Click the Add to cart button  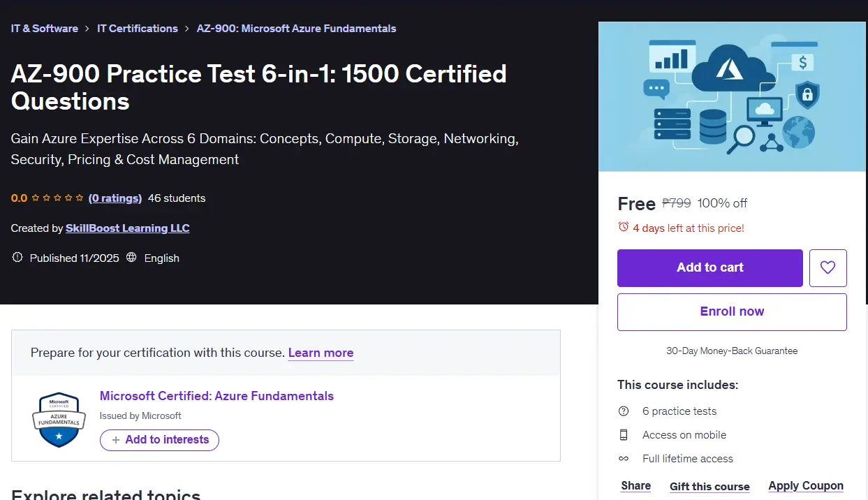coord(710,268)
